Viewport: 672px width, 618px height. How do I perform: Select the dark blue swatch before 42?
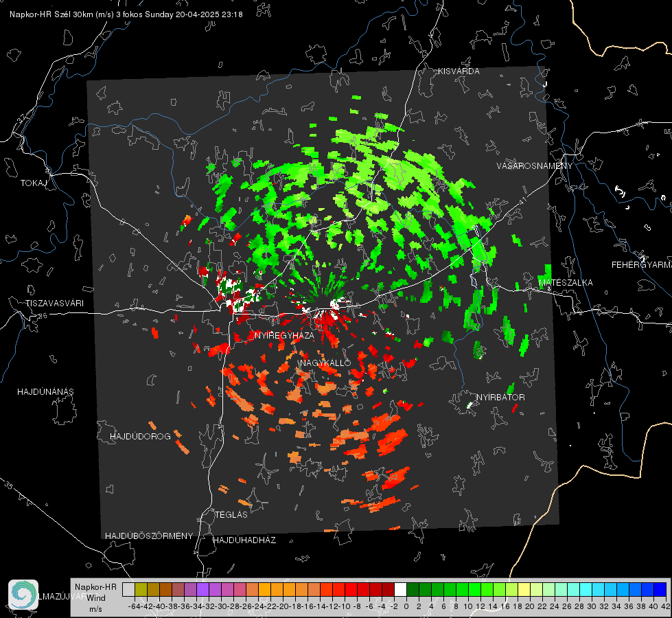tap(660, 589)
